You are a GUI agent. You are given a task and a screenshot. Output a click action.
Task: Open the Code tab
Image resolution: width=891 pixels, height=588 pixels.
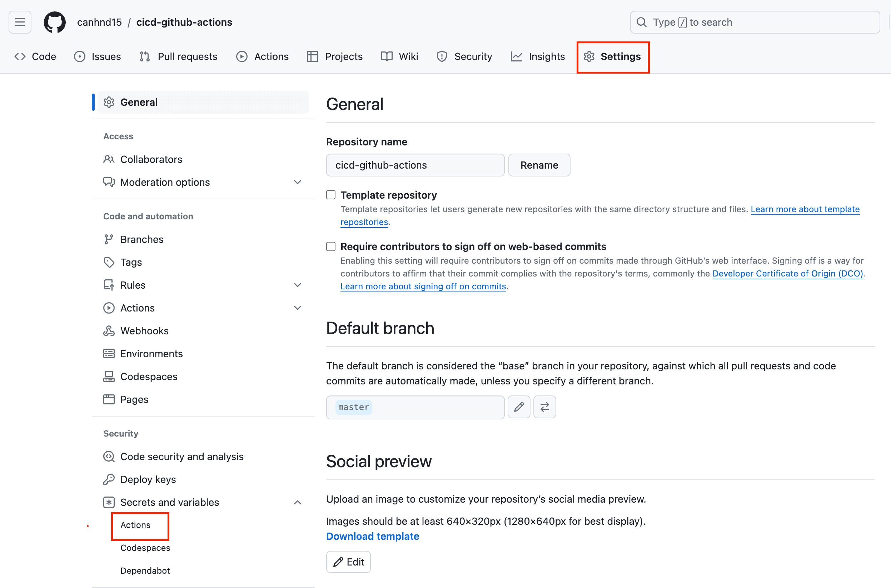point(35,57)
